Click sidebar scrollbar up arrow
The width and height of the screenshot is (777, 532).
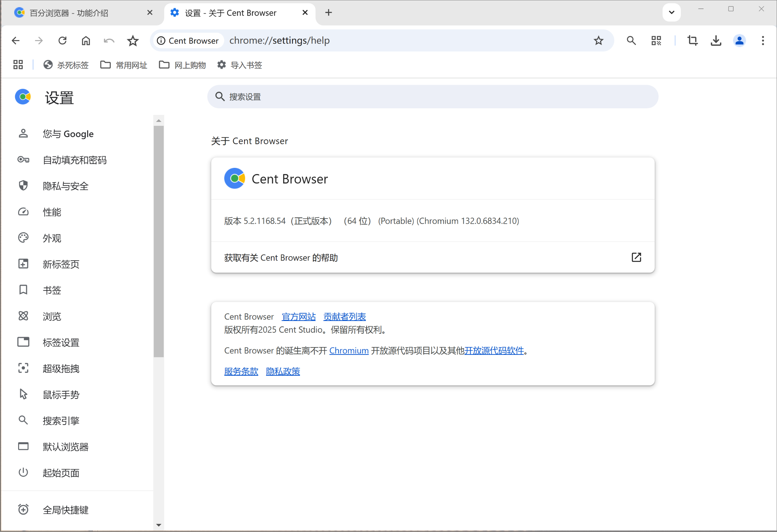159,121
